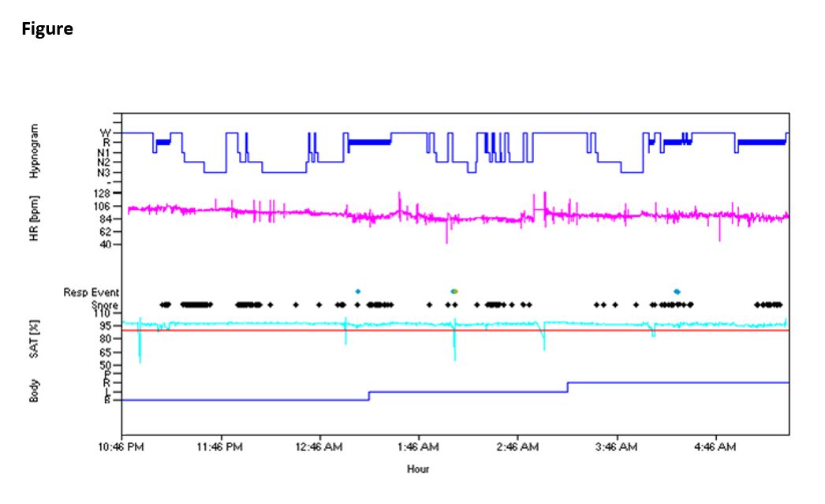Click the Figure heading text
Viewport: 825px width, 504px height.
(47, 29)
